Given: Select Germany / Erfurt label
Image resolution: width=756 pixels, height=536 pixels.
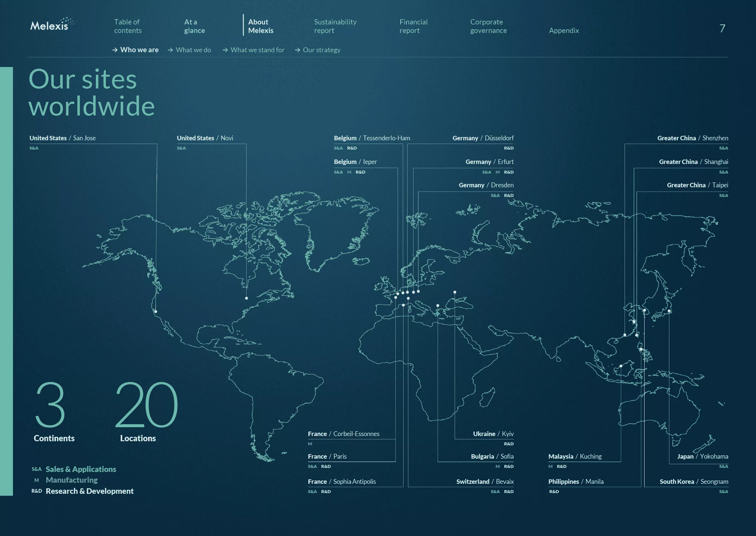Looking at the screenshot, I should point(489,162).
